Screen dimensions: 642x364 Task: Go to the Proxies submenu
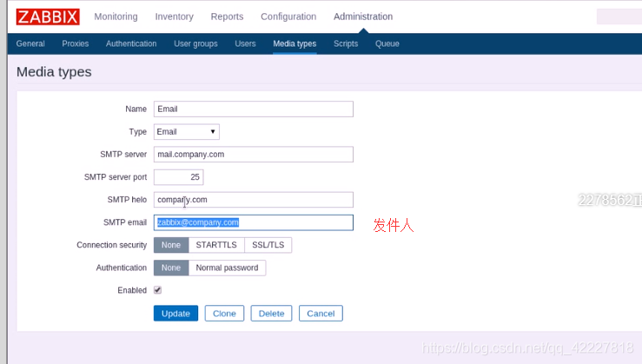tap(76, 43)
